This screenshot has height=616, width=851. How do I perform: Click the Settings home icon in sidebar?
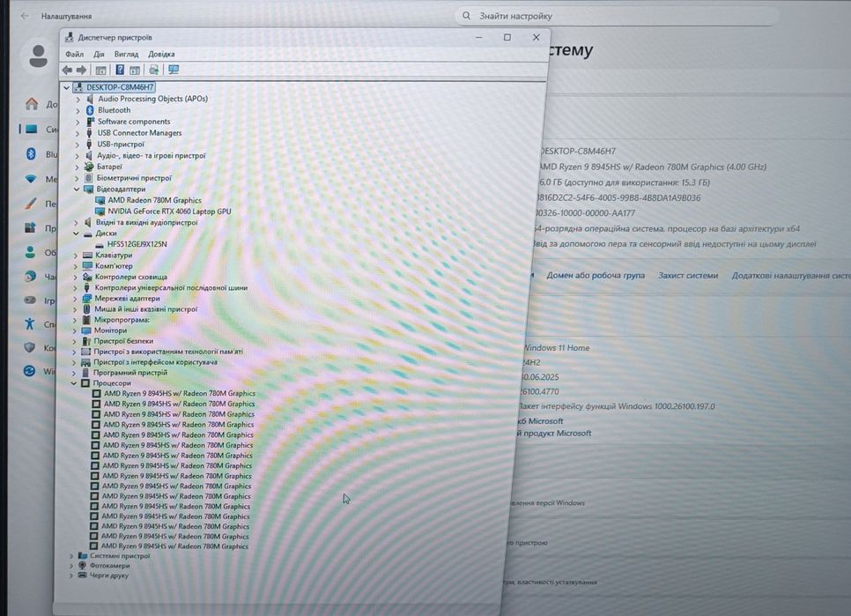32,103
